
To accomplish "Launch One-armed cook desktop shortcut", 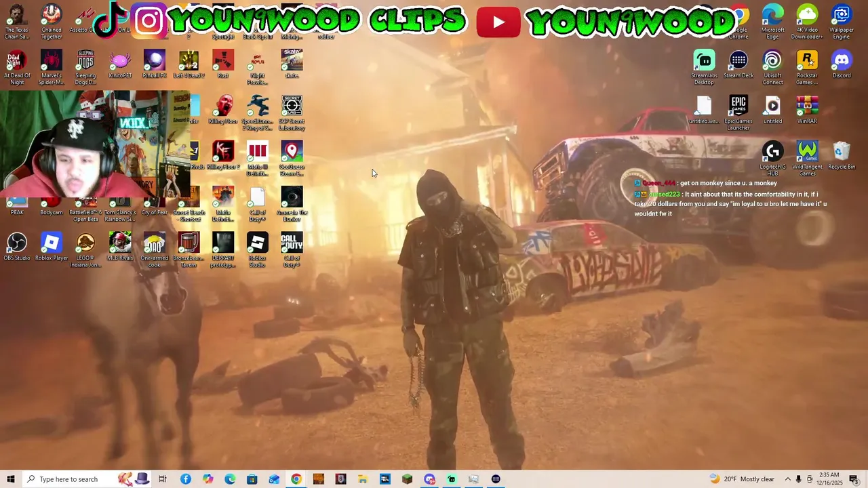I will tap(154, 249).
